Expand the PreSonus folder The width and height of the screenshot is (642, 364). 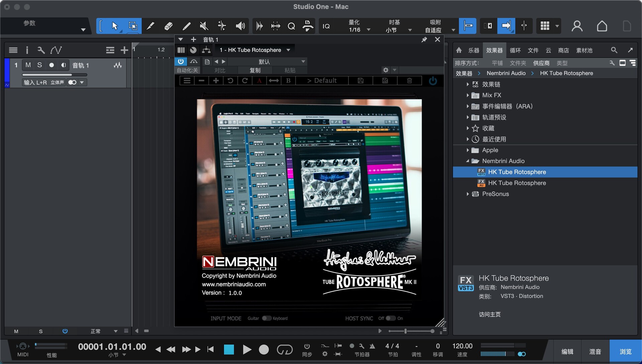click(x=467, y=194)
